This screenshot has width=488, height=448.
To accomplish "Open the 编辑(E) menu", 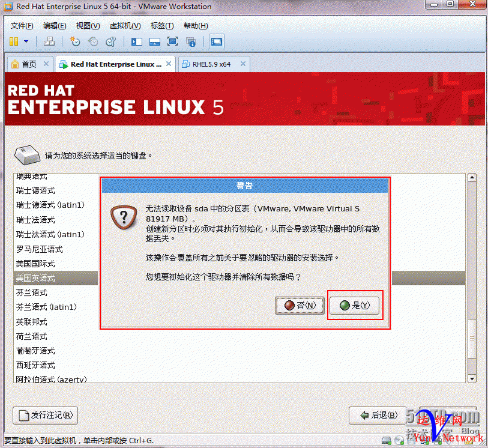I will (55, 26).
